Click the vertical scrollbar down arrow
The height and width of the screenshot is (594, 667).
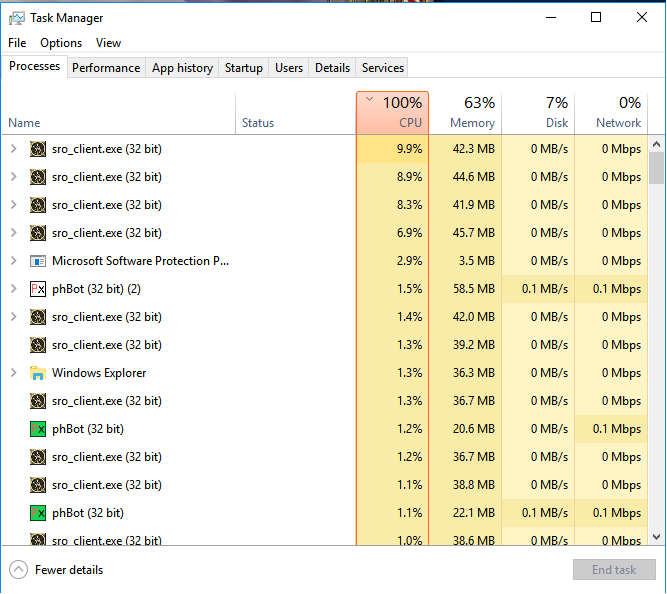(x=656, y=538)
